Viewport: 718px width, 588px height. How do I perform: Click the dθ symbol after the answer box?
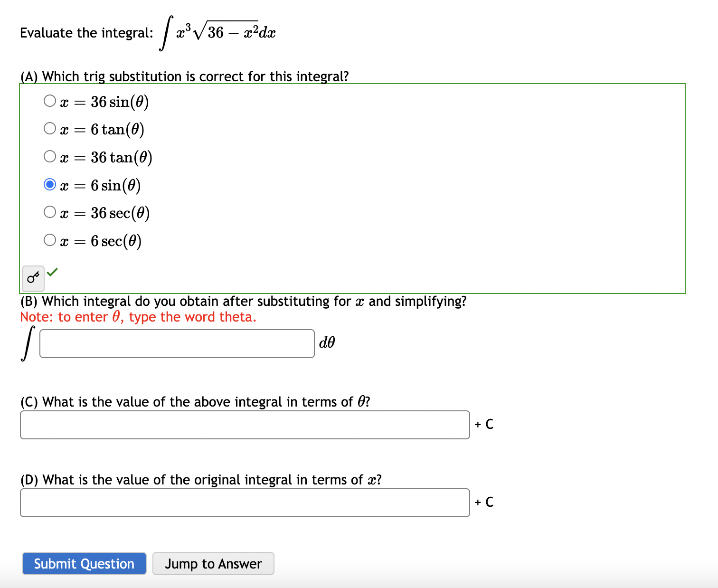coord(327,342)
